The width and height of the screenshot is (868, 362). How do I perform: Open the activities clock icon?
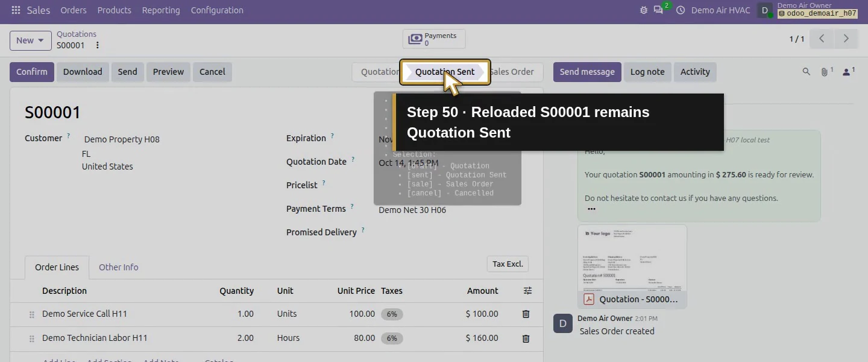(681, 10)
